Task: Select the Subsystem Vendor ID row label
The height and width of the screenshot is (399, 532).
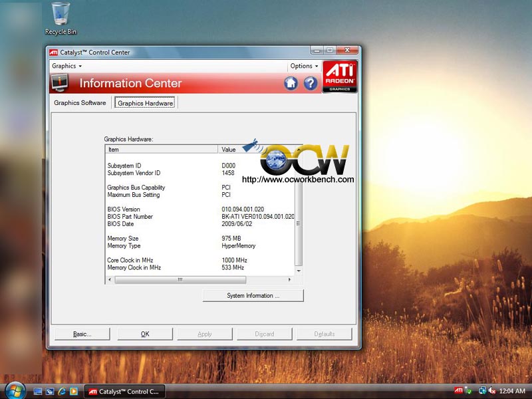Action: click(x=134, y=173)
